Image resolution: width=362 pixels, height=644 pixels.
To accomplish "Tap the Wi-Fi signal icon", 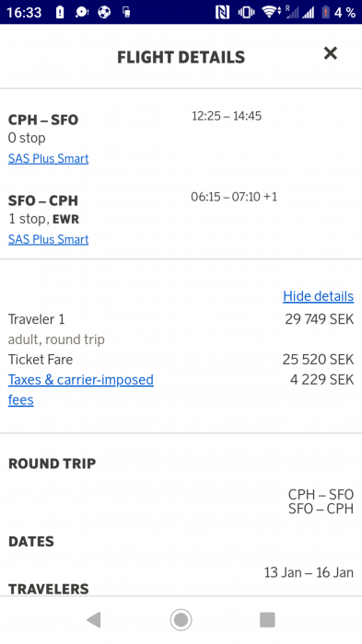I will pos(270,12).
